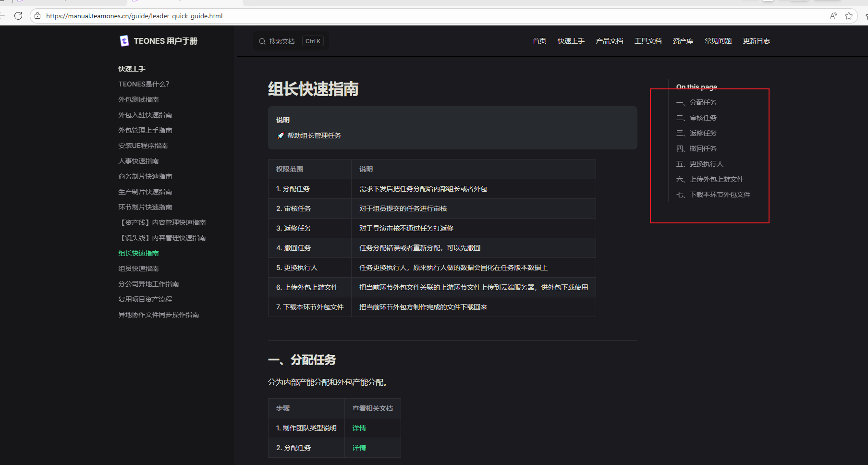Focus the browser address bar URL

point(134,16)
